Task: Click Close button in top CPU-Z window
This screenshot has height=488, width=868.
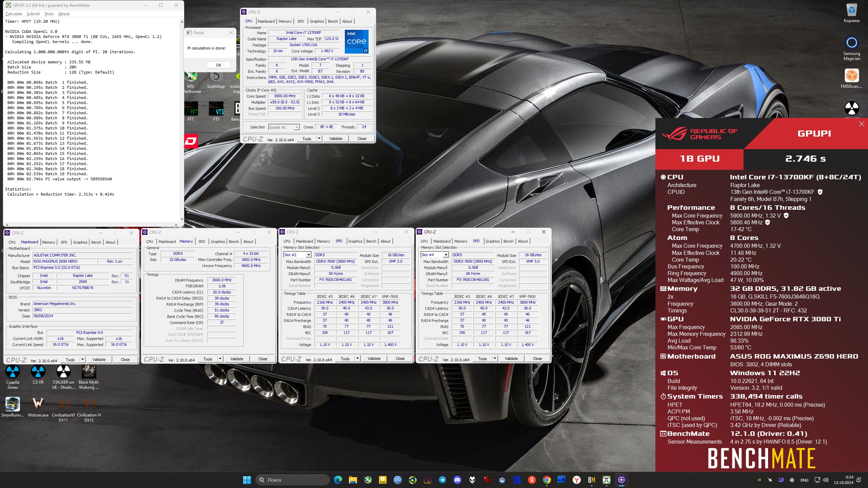Action: point(362,139)
